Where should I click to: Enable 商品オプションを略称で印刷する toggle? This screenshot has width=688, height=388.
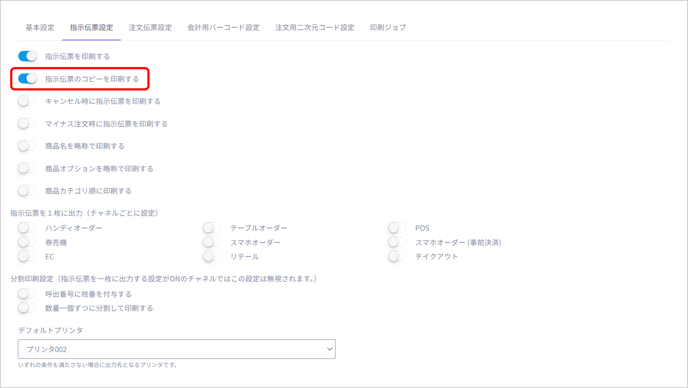[x=27, y=168]
